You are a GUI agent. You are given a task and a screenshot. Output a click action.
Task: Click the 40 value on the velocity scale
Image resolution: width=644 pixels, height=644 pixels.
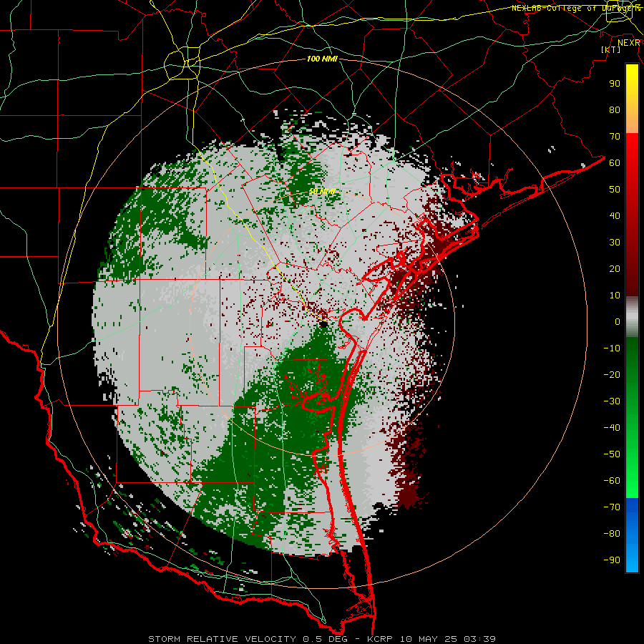point(615,216)
